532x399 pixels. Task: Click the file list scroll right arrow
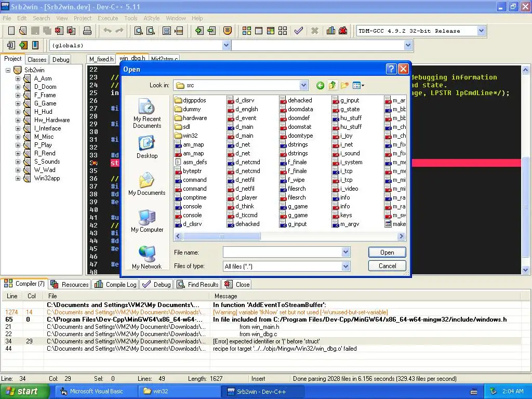[402, 236]
